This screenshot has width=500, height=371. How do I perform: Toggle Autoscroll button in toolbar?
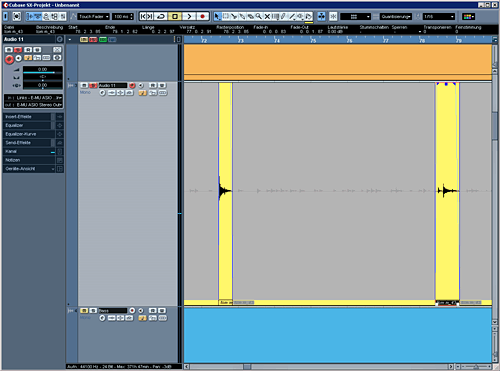[x=321, y=16]
